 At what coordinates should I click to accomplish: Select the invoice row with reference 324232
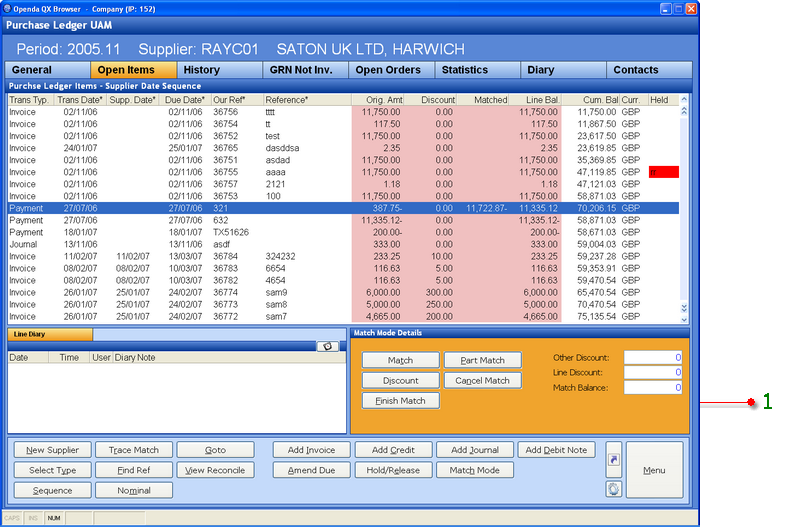pos(343,256)
